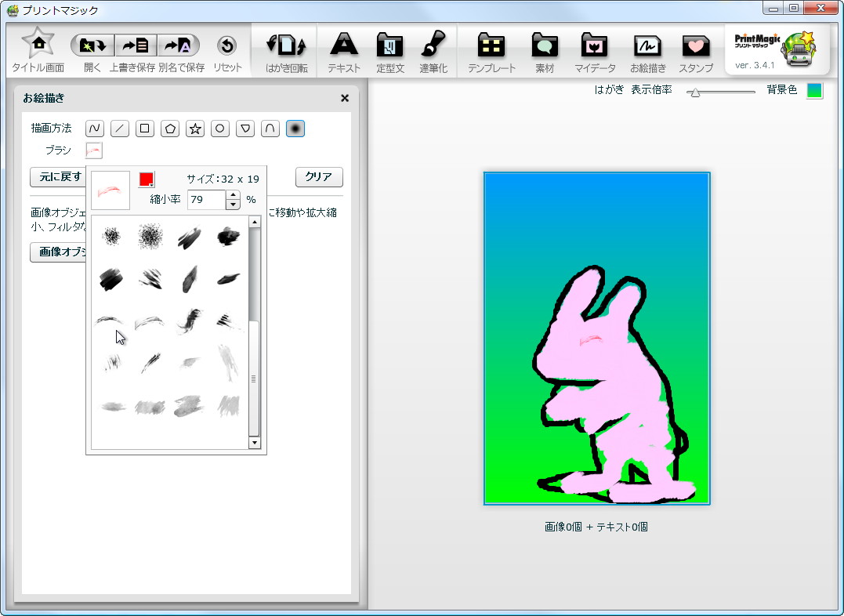Screen dimensions: 844x616
Task: Choose the diagonal slash brush in fourth row
Action: [150, 362]
